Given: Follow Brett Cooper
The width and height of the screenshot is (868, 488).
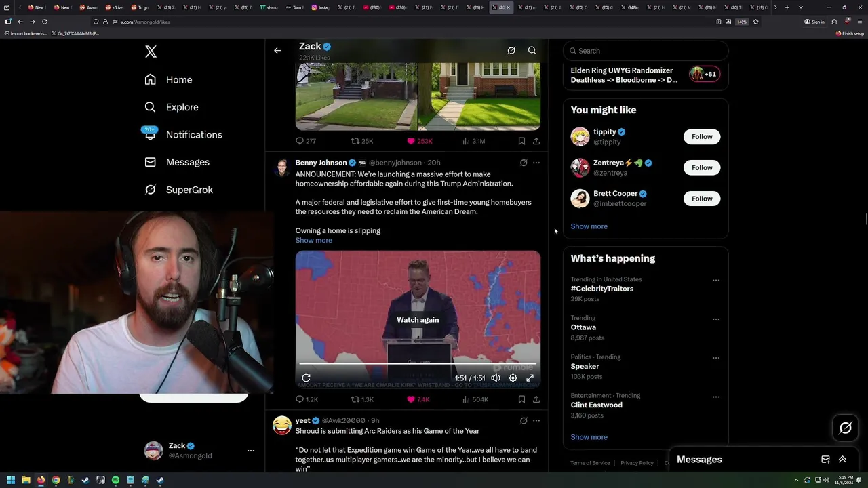Looking at the screenshot, I should (702, 199).
